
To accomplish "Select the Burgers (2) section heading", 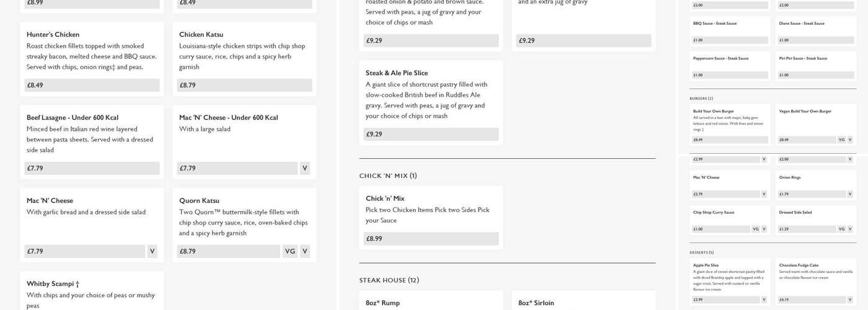I will tap(701, 99).
